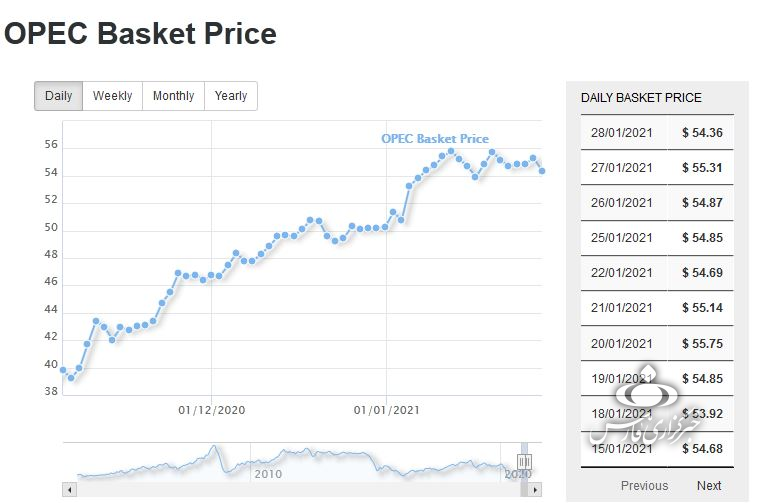This screenshot has width=758, height=503.
Task: Switch to the Yearly view tab
Action: [x=231, y=96]
